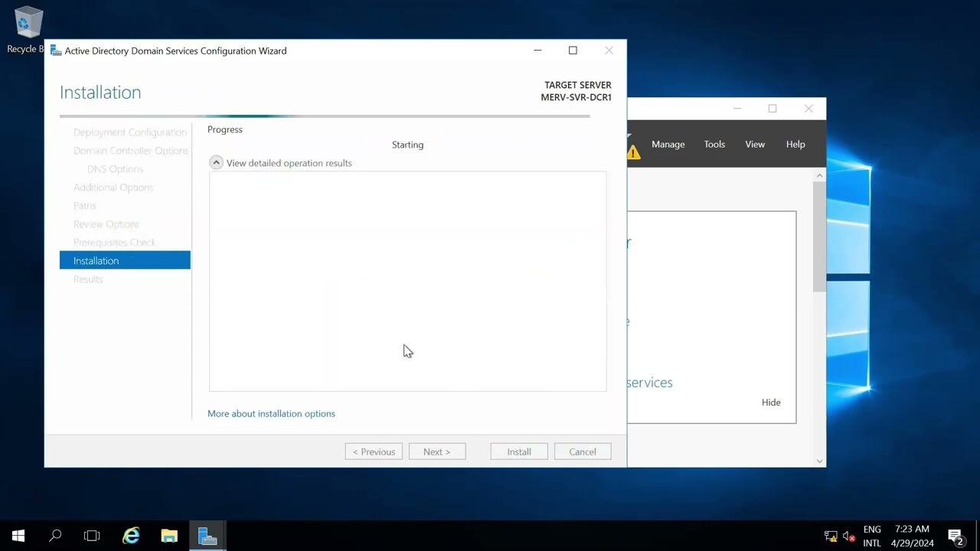Open the Windows Start menu
980x551 pixels.
(18, 536)
